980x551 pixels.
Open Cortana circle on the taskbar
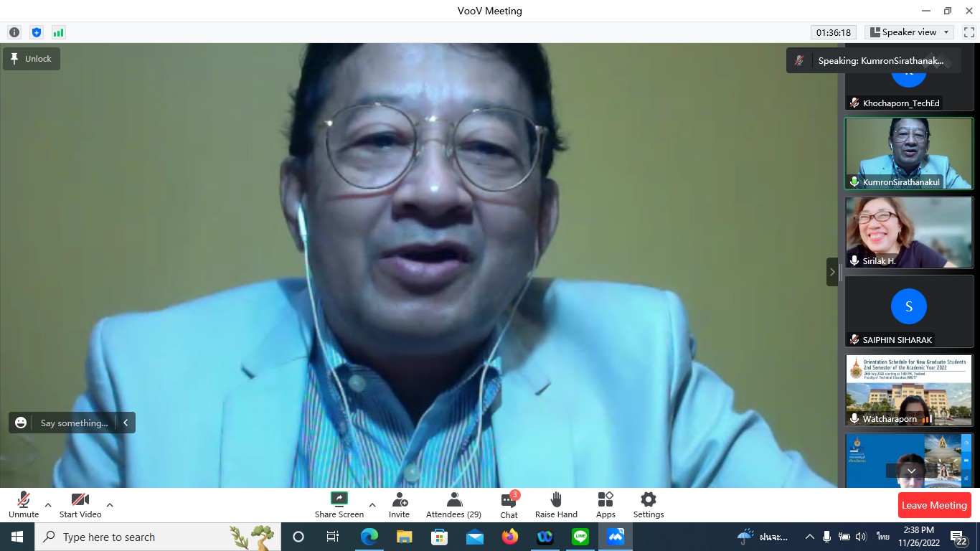pos(298,537)
